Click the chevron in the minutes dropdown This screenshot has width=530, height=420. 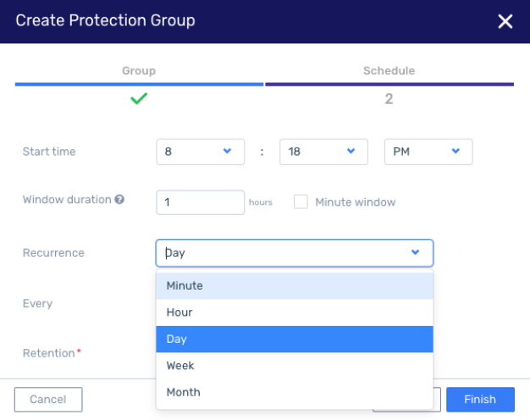(x=351, y=151)
